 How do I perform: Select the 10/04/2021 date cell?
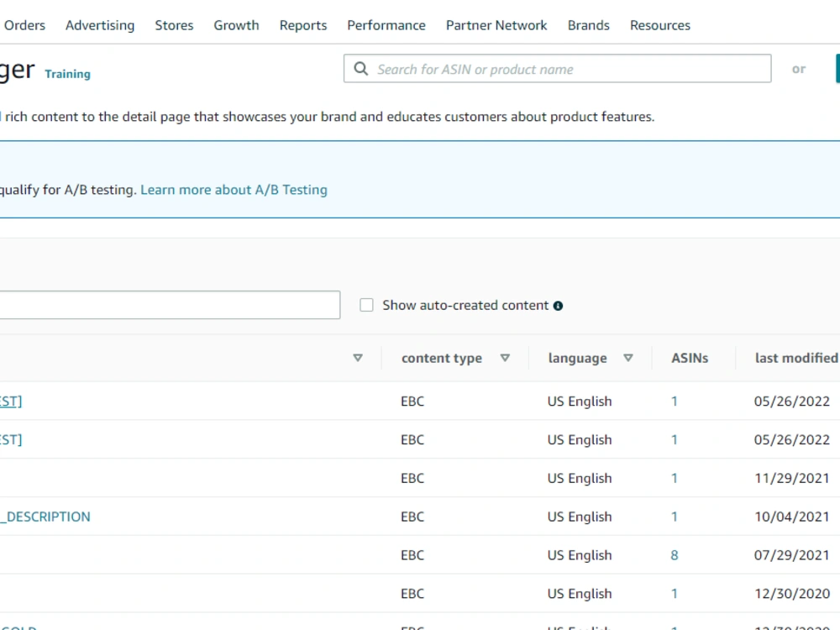tap(792, 517)
